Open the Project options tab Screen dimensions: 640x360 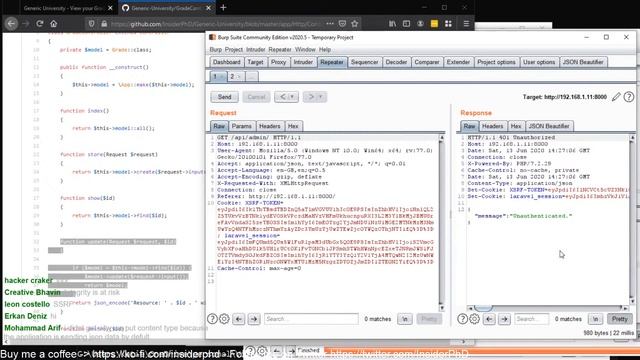pyautogui.click(x=496, y=62)
